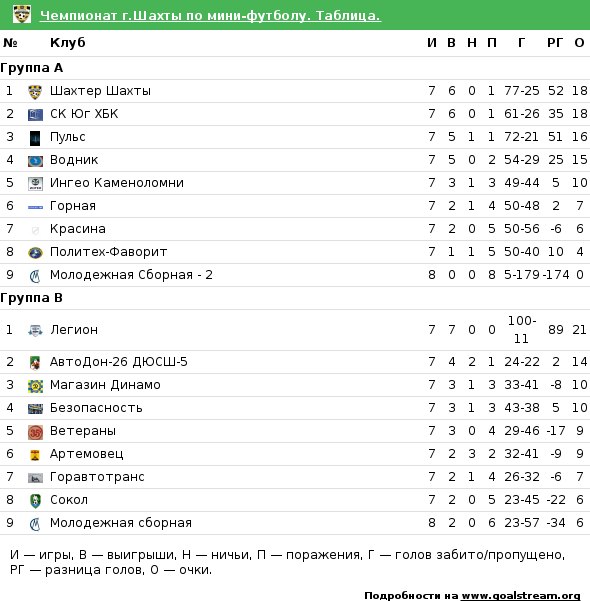Select the Артемовец team row name
Screen dimensions: 590x601
click(x=87, y=454)
